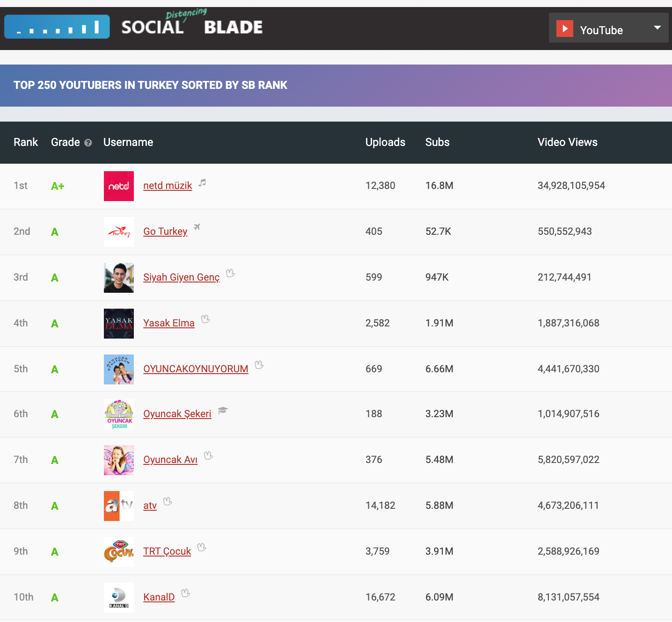Open the netd müzik channel link
Image resolution: width=672 pixels, height=622 pixels.
168,186
